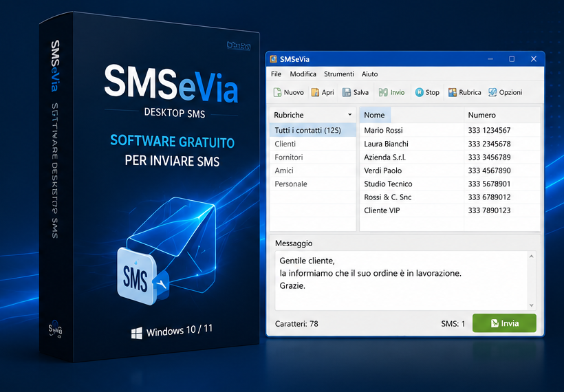Maximize the SMSeVia window

point(512,59)
